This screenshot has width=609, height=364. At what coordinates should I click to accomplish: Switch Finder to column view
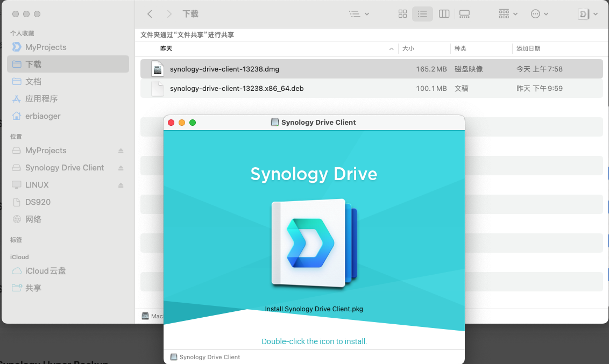click(x=444, y=14)
